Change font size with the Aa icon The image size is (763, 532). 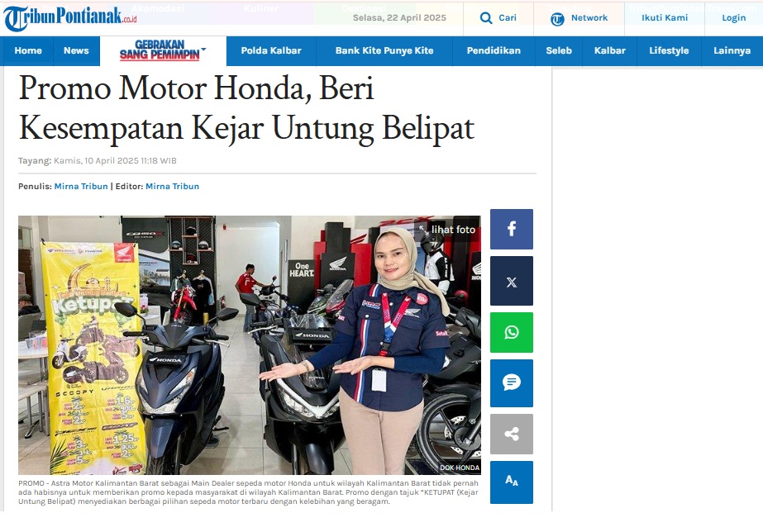[x=512, y=482]
